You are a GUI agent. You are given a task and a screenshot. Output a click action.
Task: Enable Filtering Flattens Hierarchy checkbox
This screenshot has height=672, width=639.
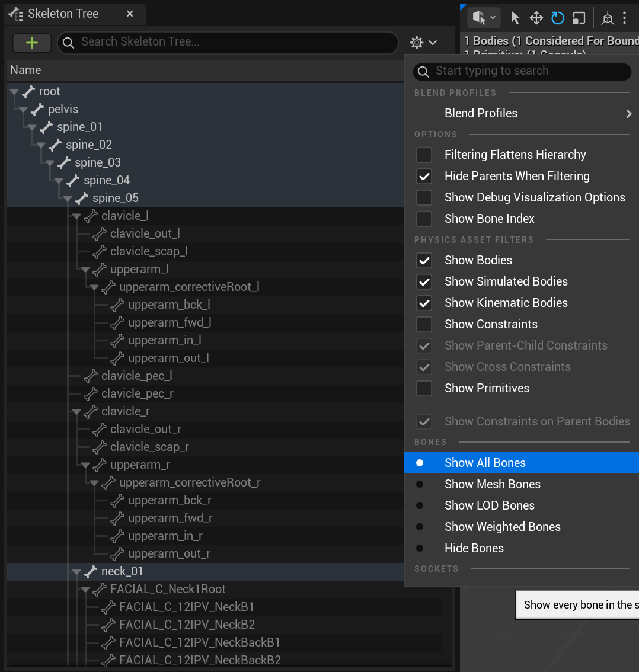click(x=424, y=155)
